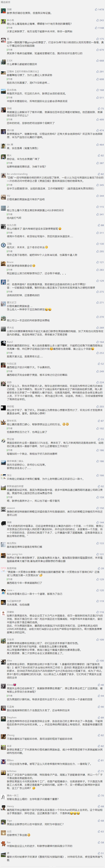
Task: Open the username 午后红茶
Action: 12,364
